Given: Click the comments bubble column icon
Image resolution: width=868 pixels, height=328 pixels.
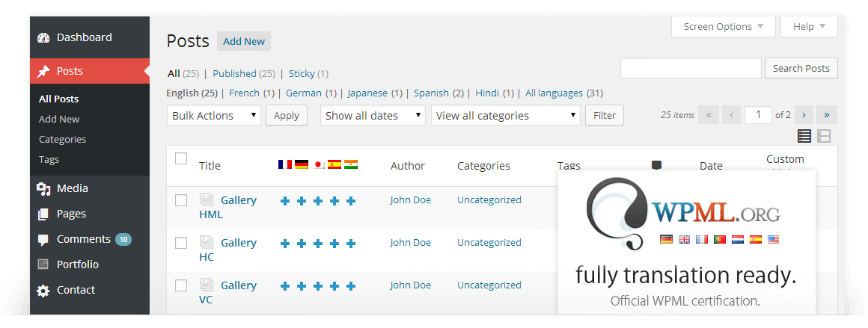Looking at the screenshot, I should pos(656,165).
